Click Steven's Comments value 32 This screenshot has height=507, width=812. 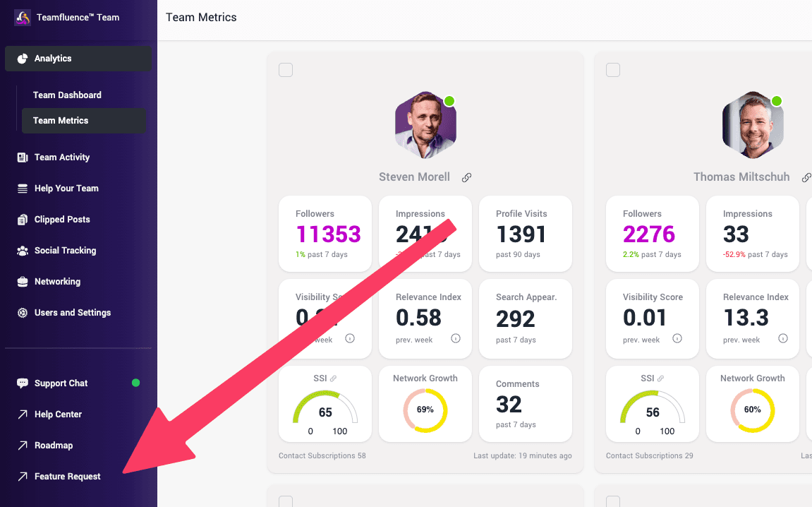pos(509,405)
